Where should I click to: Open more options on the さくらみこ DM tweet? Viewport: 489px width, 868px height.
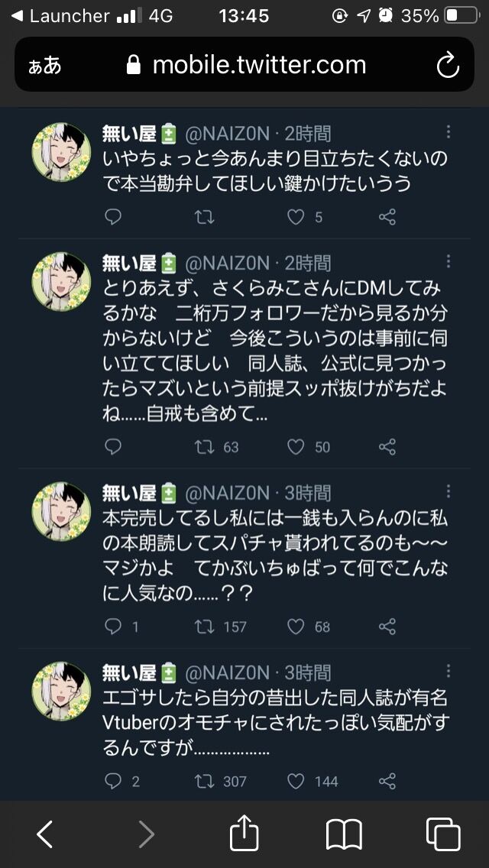448,261
